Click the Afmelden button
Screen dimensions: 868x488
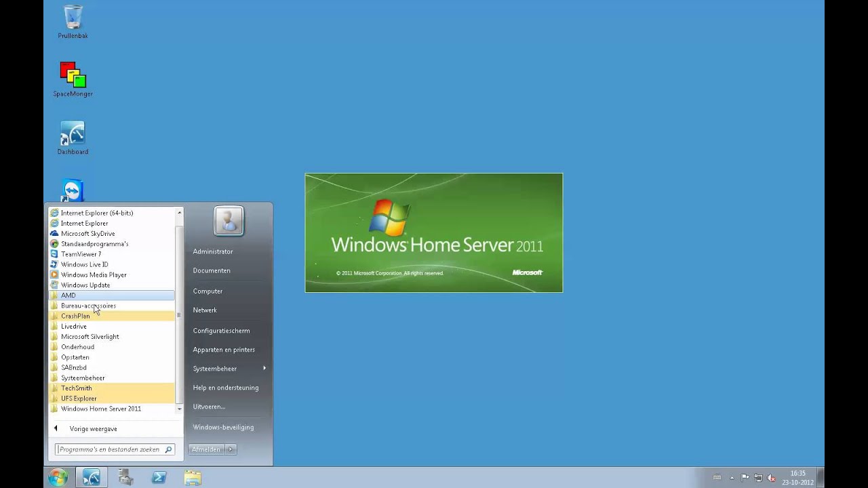(x=206, y=449)
